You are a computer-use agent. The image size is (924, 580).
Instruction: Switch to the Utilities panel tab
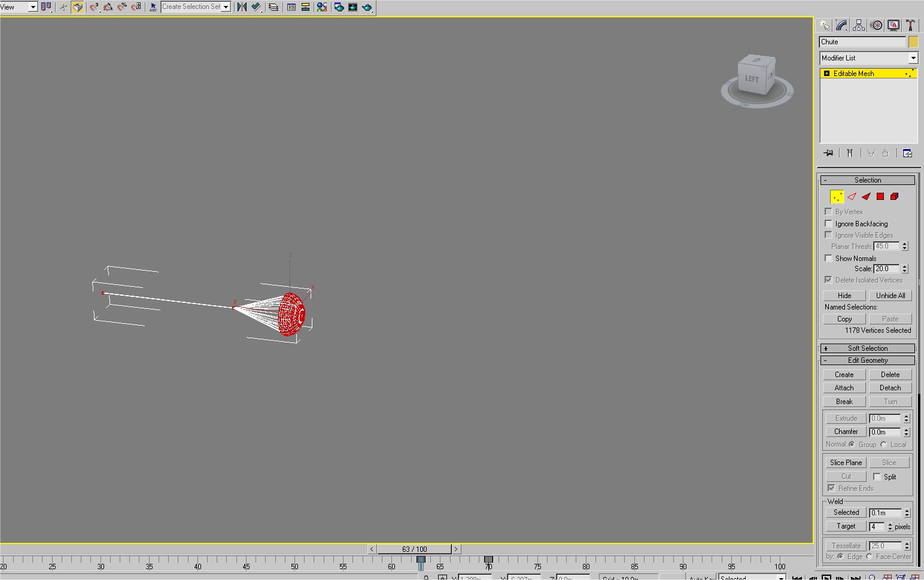(x=910, y=25)
